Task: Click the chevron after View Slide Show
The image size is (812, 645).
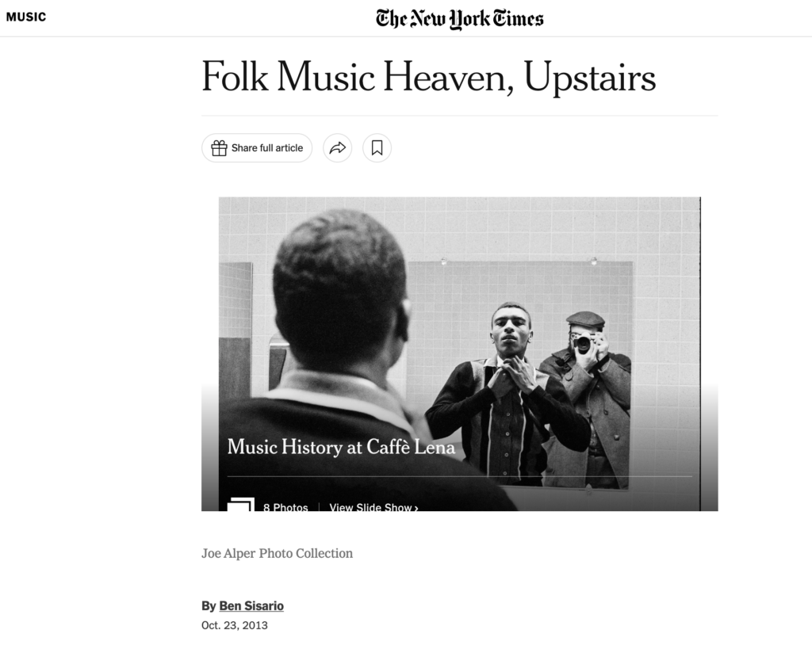Action: point(416,508)
